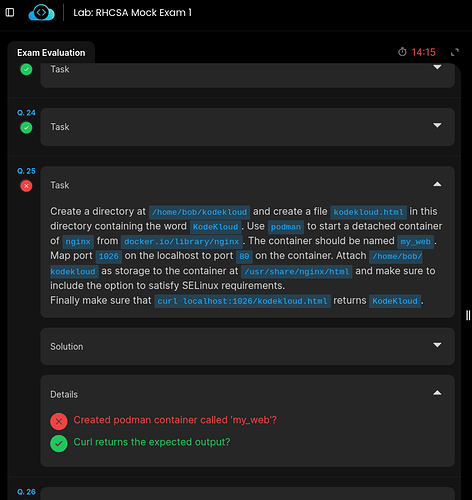Click the Q. 25 Task heading label
Screen dimensions: 472x500
60,185
